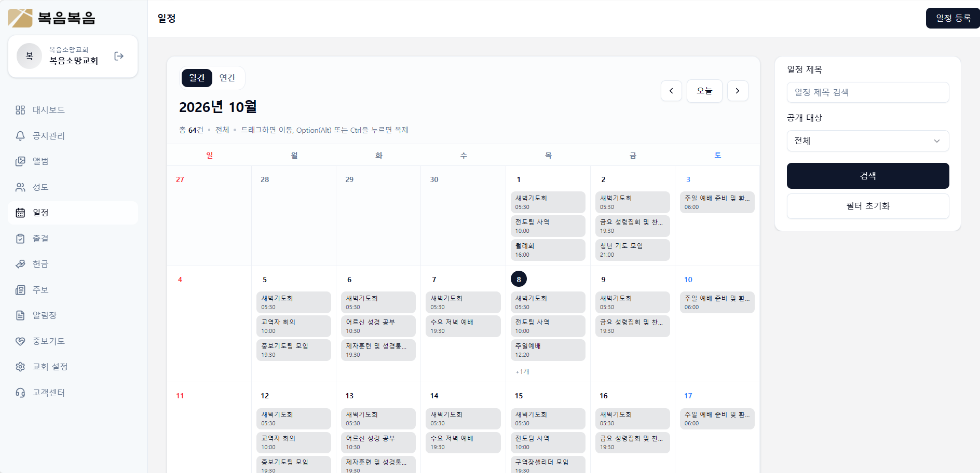The width and height of the screenshot is (980, 473).
Task: Click the 복음소망교회 church name card
Action: 73,56
